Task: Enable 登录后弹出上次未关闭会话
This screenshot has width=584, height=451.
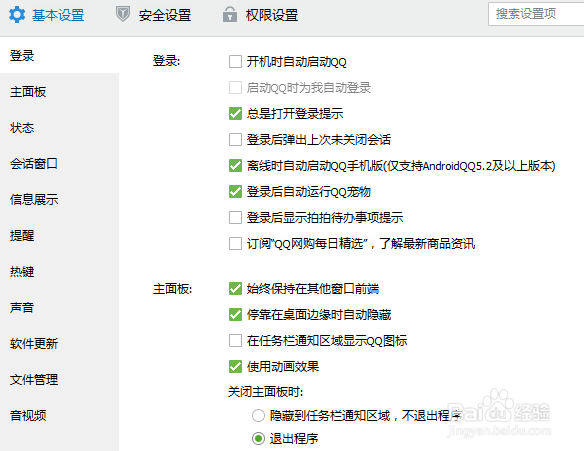Action: click(235, 140)
